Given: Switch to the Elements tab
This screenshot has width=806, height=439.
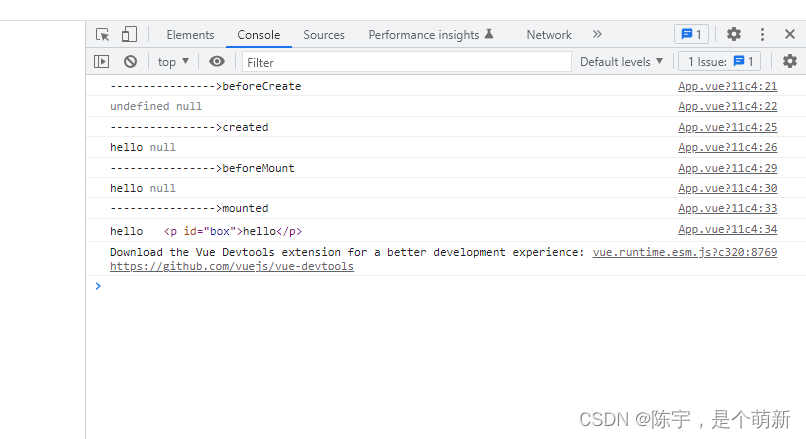Looking at the screenshot, I should [190, 34].
